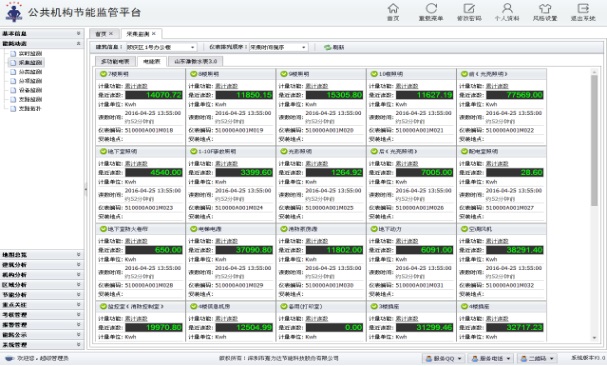
Task: Click green check icon of 14070.72 meter
Action: tap(103, 74)
